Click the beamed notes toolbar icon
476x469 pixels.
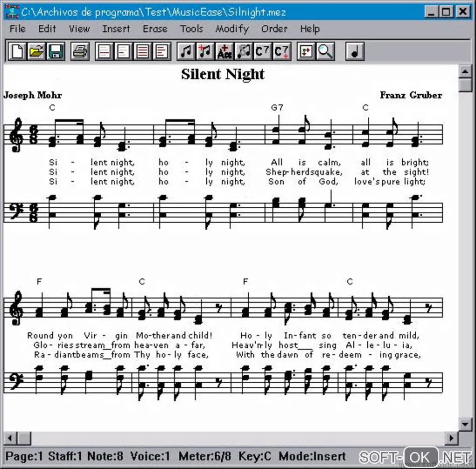coord(186,51)
